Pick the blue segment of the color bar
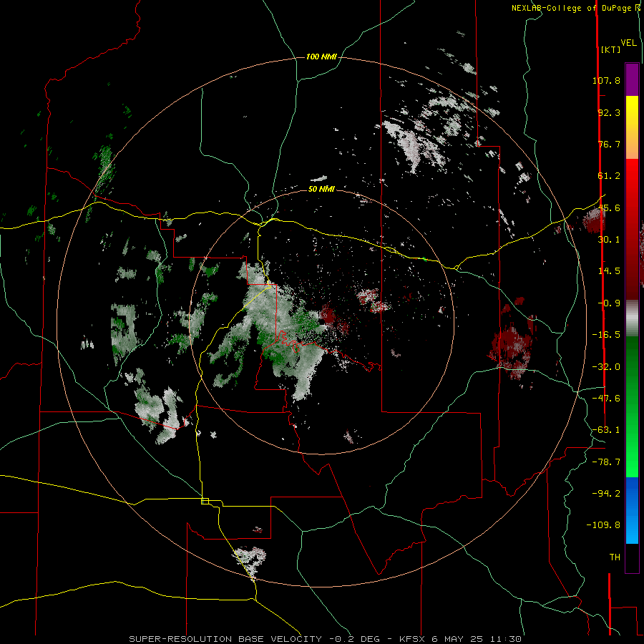The image size is (644, 644). [632, 510]
